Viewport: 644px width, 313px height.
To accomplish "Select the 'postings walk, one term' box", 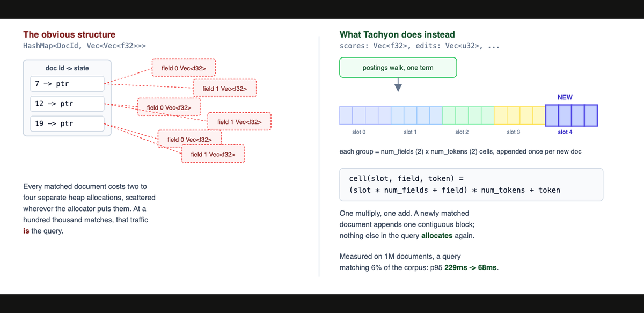I will click(398, 68).
